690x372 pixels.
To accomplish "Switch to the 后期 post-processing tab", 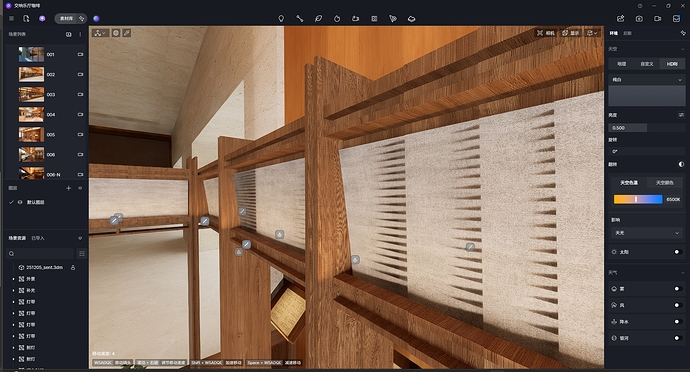I will [x=628, y=33].
